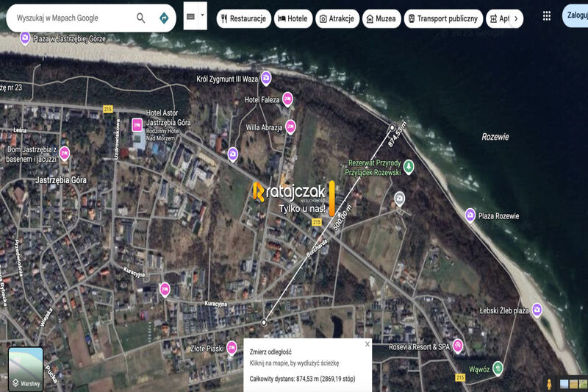588x392 pixels.
Task: Open the Rezerwat Przyrody Przylądek Rozewski marker
Action: click(409, 166)
